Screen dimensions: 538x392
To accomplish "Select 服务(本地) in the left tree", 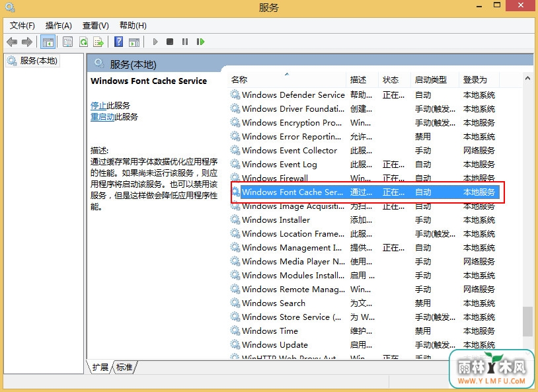I will click(x=33, y=61).
